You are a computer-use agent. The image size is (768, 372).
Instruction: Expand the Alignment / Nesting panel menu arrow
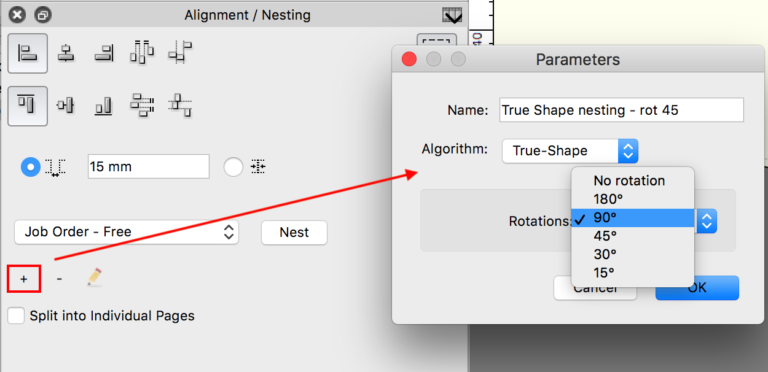(452, 16)
